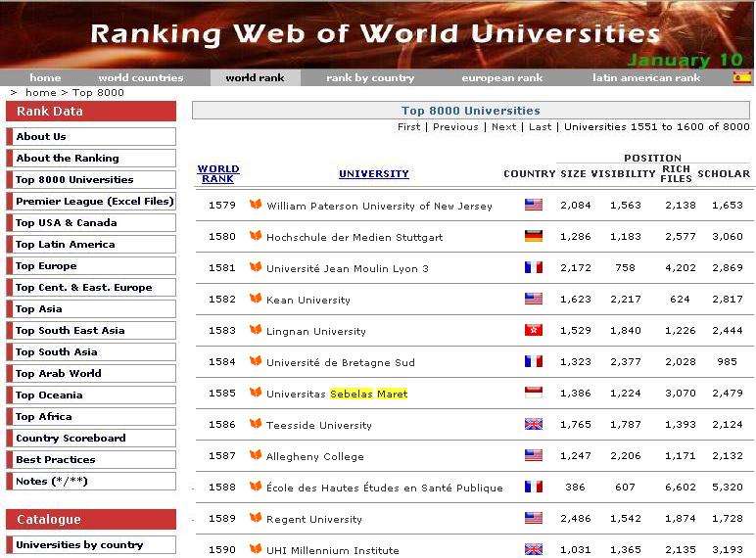Click the orange icon beside Teesside University
Image resolution: width=756 pixels, height=558 pixels.
(x=256, y=424)
